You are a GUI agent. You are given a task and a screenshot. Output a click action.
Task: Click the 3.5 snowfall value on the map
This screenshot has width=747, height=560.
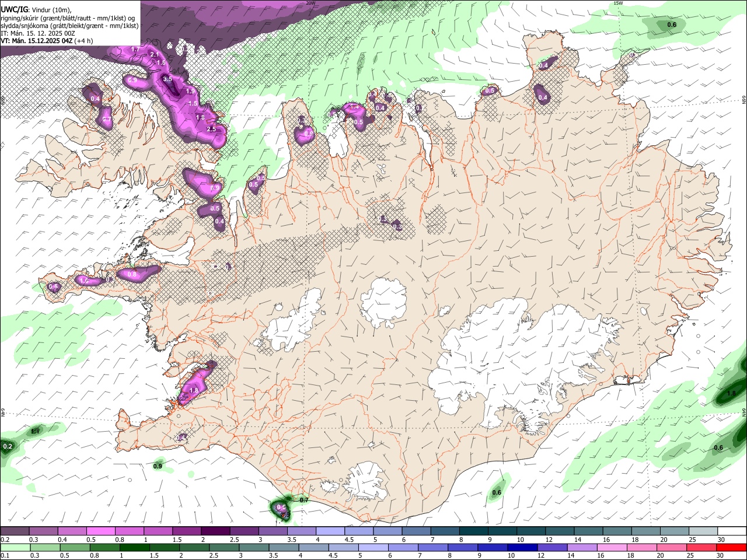click(x=167, y=79)
